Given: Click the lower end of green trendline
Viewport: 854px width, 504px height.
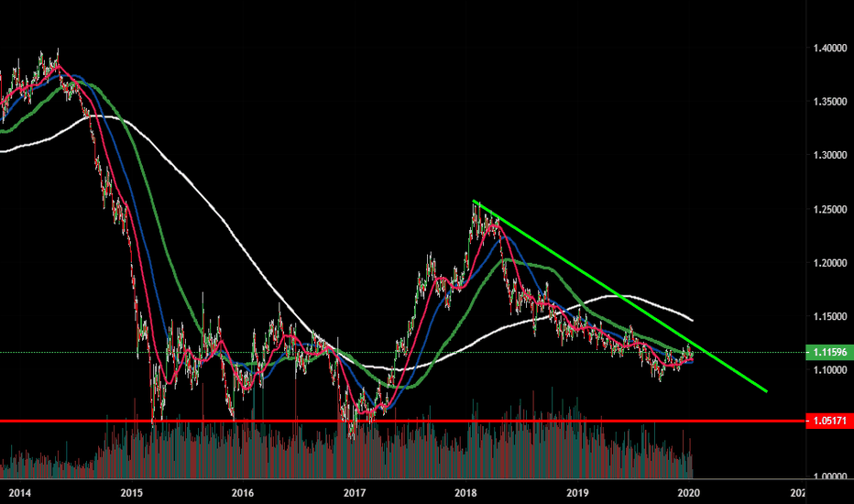Looking at the screenshot, I should click(x=766, y=390).
